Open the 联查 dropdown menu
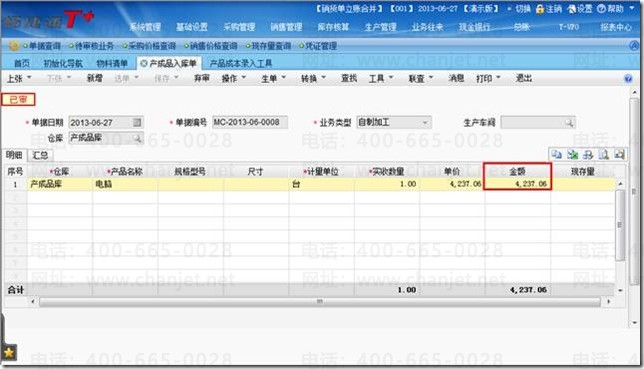 pos(421,78)
